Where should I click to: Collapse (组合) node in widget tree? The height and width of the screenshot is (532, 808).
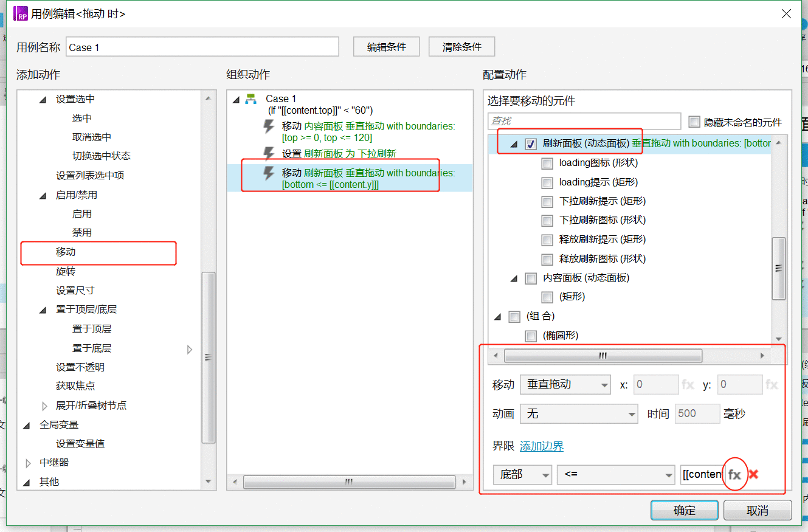[x=497, y=317]
